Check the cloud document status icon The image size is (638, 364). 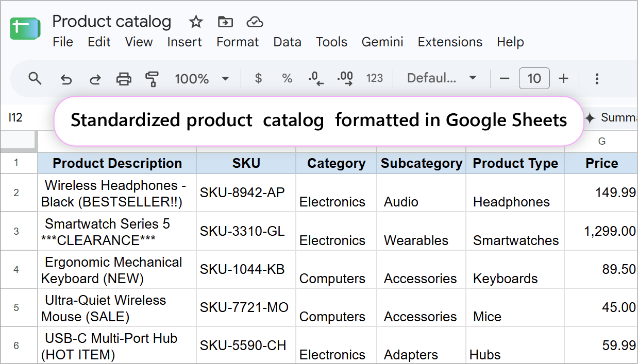pos(255,22)
